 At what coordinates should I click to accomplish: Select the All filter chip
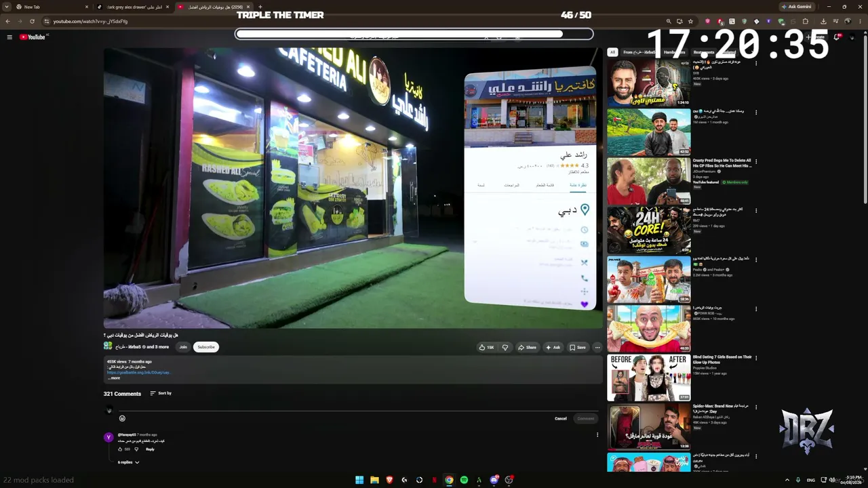point(612,52)
